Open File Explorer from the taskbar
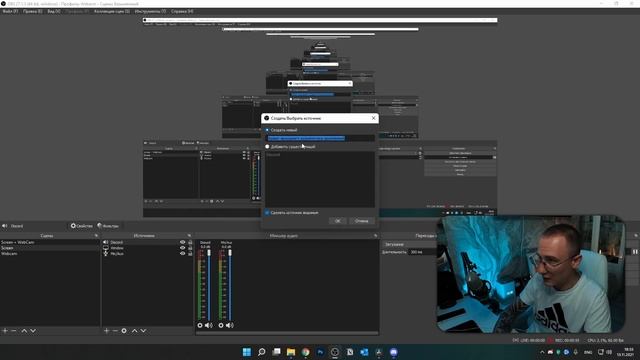The width and height of the screenshot is (640, 360). (291, 352)
